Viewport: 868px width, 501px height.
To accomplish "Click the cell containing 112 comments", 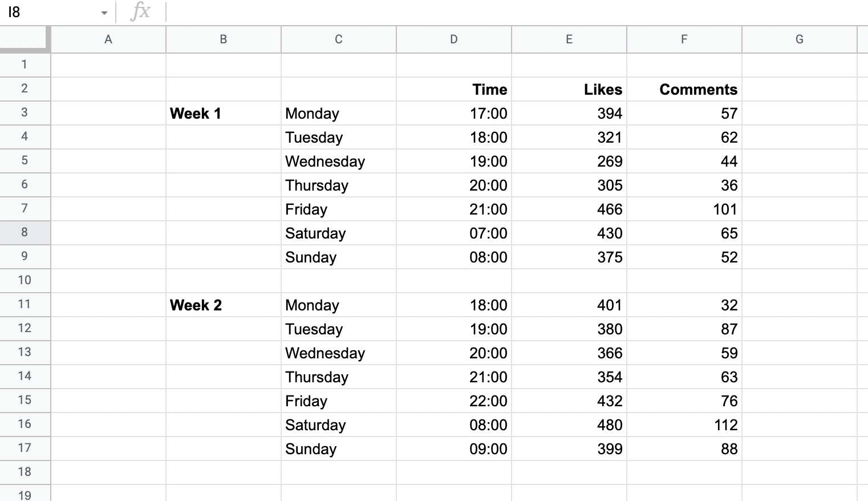I will pyautogui.click(x=684, y=425).
